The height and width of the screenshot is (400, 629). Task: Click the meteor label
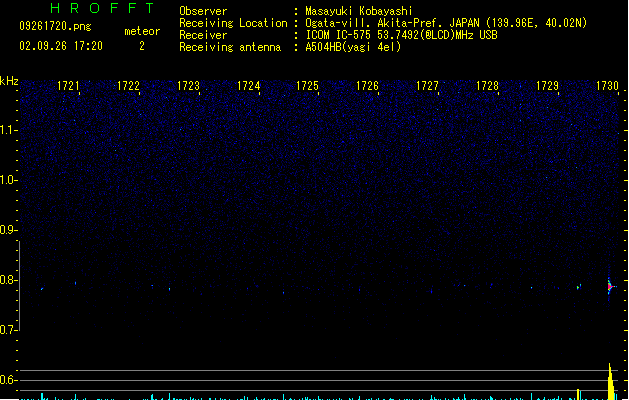(x=142, y=31)
